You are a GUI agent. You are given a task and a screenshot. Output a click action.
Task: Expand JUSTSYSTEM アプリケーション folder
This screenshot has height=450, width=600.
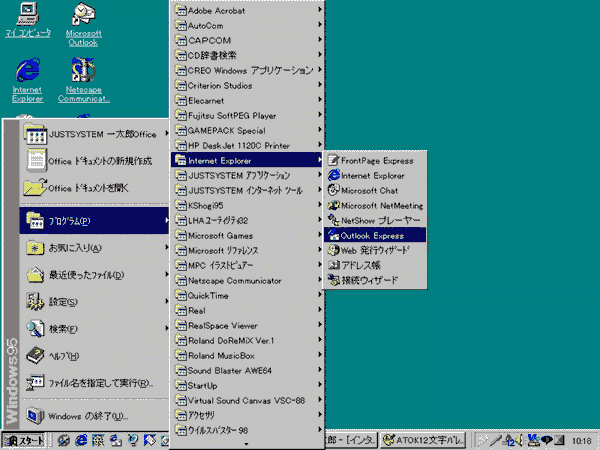[x=247, y=175]
